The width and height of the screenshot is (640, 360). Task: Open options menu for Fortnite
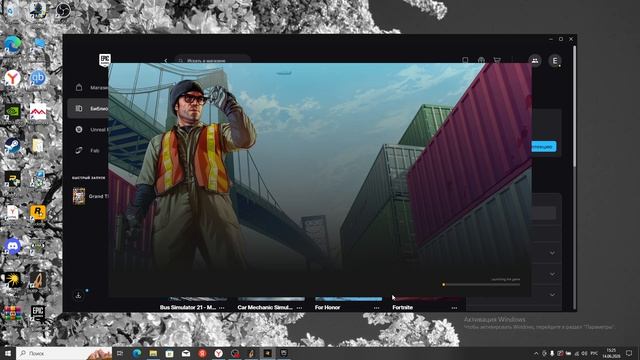(x=454, y=308)
